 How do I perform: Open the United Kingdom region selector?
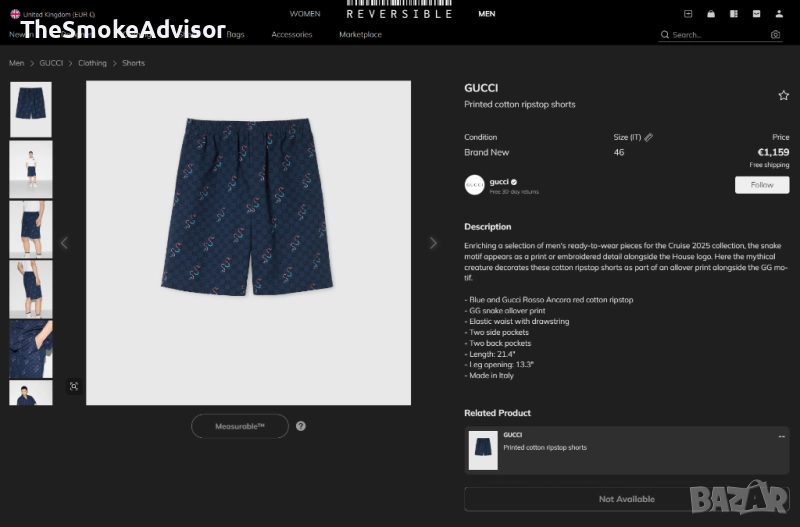(53, 14)
